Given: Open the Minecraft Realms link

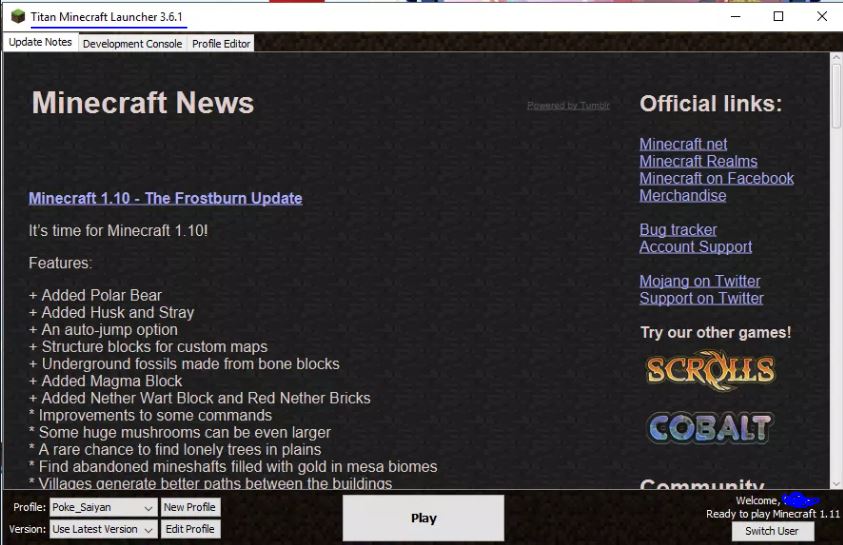Looking at the screenshot, I should point(698,161).
